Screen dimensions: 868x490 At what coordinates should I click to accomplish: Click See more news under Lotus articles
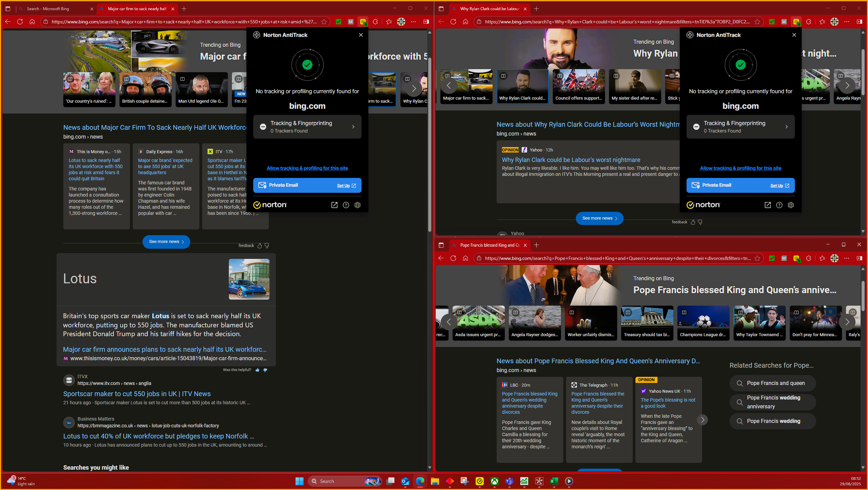[166, 242]
